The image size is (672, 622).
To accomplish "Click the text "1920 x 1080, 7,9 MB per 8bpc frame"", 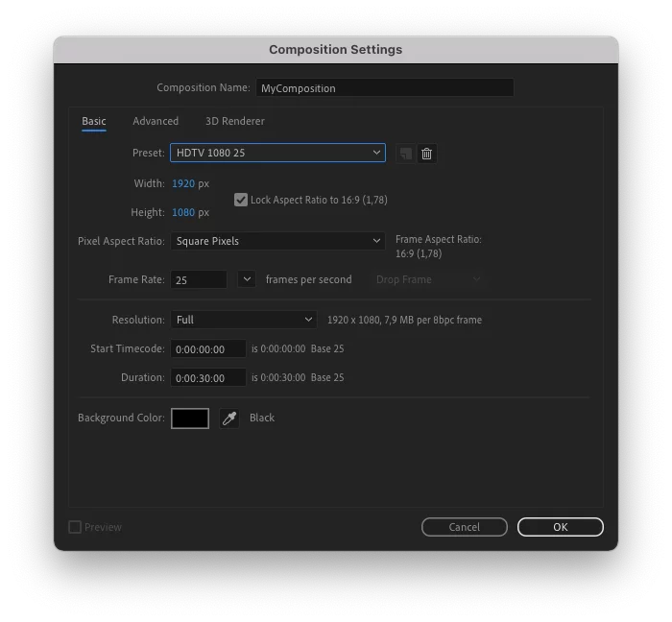I will point(404,320).
